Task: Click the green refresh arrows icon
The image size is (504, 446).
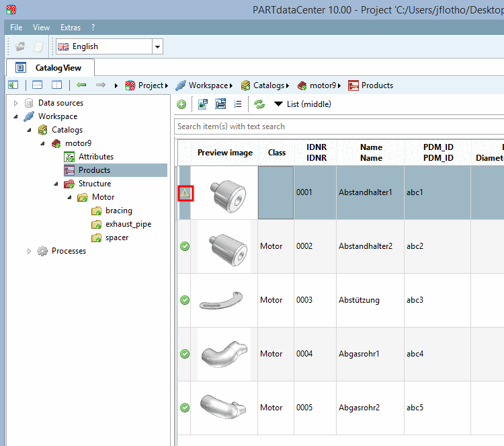Action: tap(259, 104)
